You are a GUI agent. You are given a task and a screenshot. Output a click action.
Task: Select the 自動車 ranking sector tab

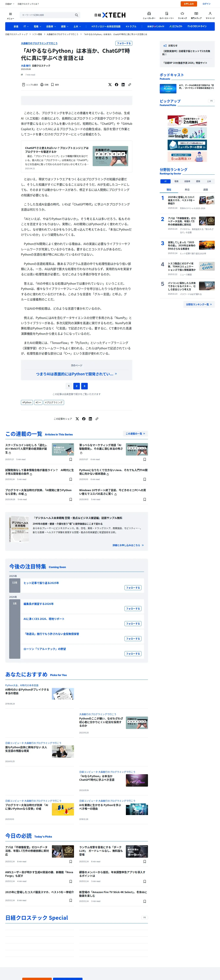tap(187, 181)
